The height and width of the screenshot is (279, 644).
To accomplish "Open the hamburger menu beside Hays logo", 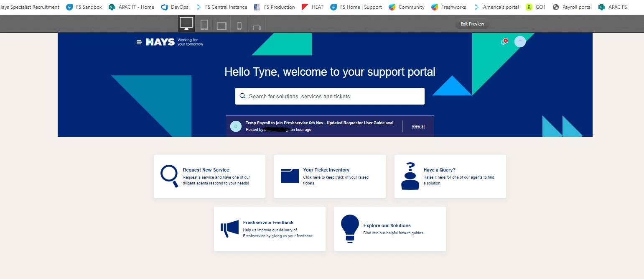I will coord(139,42).
